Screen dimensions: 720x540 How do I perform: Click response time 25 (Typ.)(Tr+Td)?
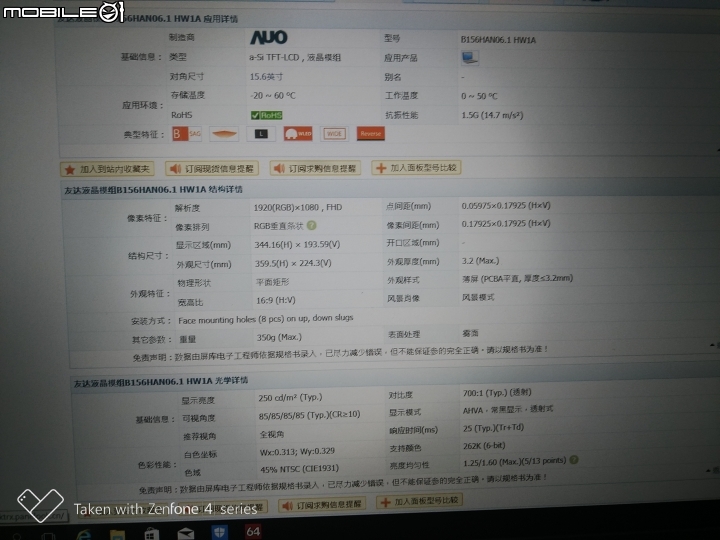pos(494,428)
